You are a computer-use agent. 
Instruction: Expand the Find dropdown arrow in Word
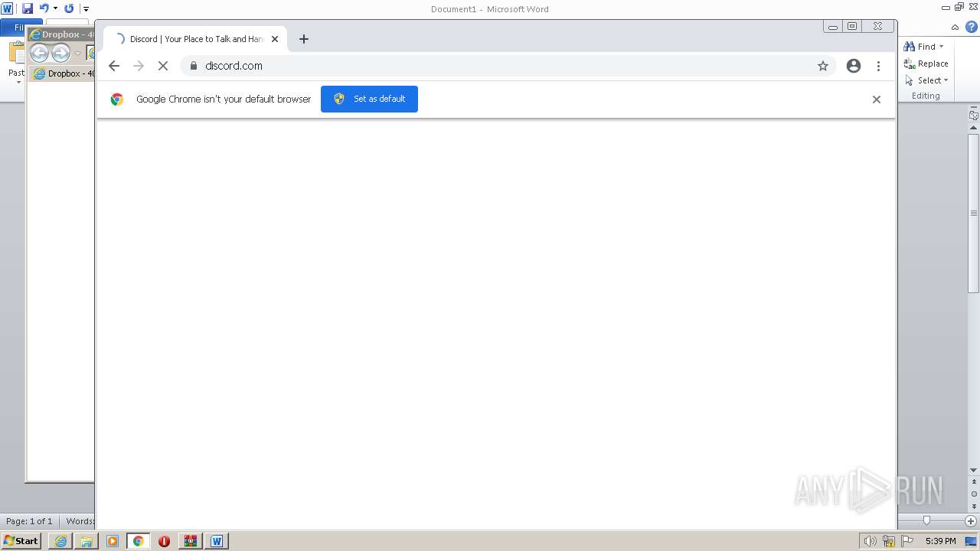942,47
